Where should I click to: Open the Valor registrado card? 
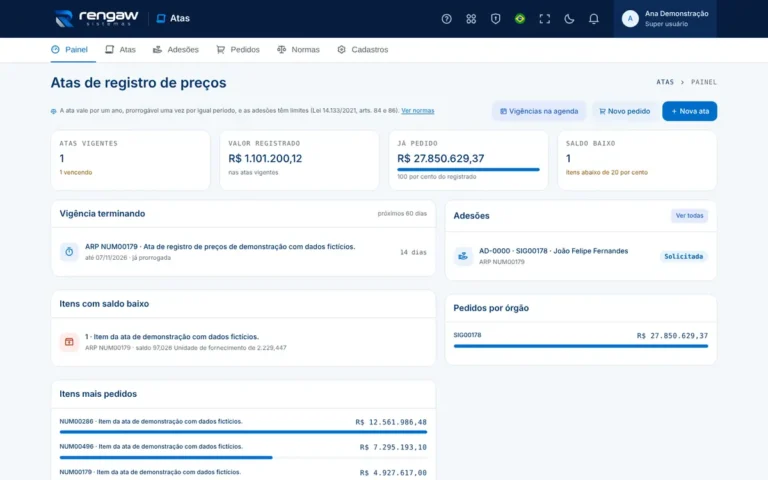point(299,160)
